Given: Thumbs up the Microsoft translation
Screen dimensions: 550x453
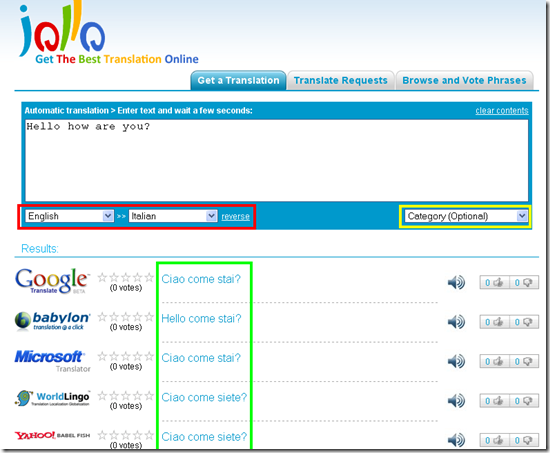Looking at the screenshot, I should [x=494, y=361].
